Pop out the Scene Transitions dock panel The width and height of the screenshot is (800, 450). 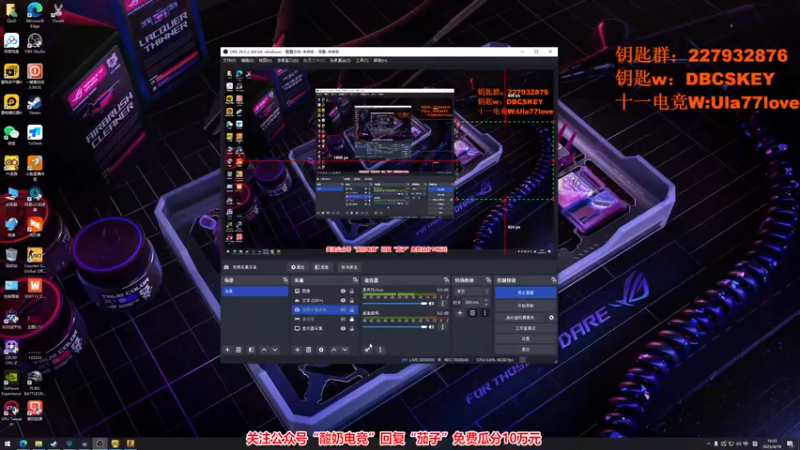click(x=488, y=280)
